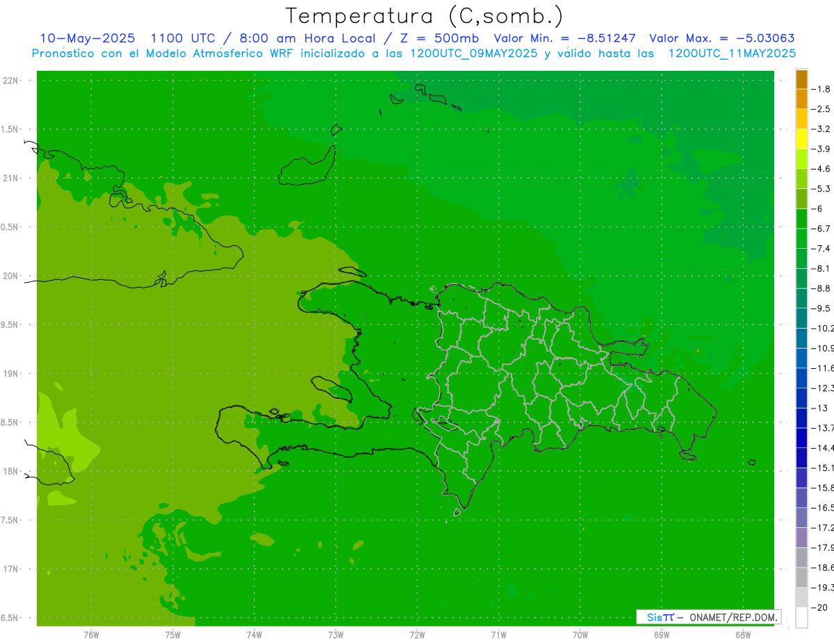Click the '-10.2' colorbar value

point(823,328)
